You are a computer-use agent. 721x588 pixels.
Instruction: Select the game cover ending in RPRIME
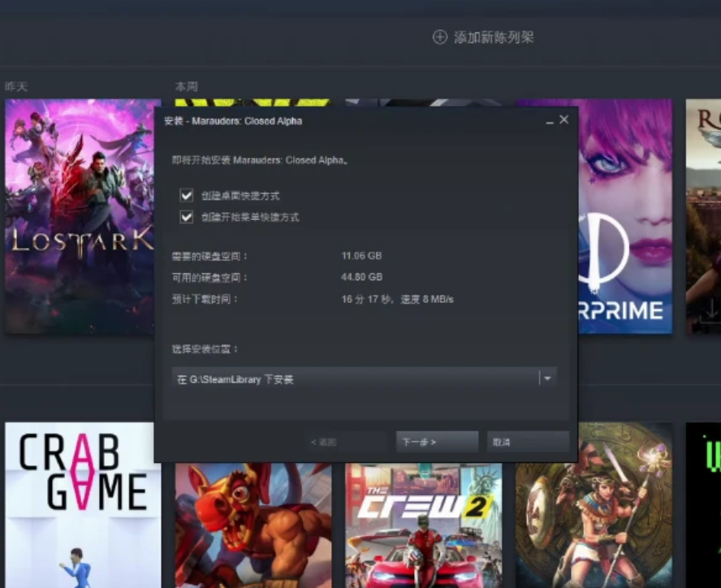625,216
